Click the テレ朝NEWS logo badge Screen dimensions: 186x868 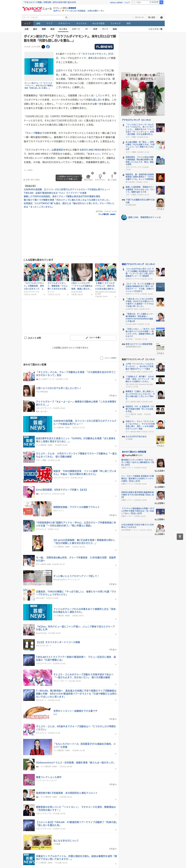click(104, 47)
